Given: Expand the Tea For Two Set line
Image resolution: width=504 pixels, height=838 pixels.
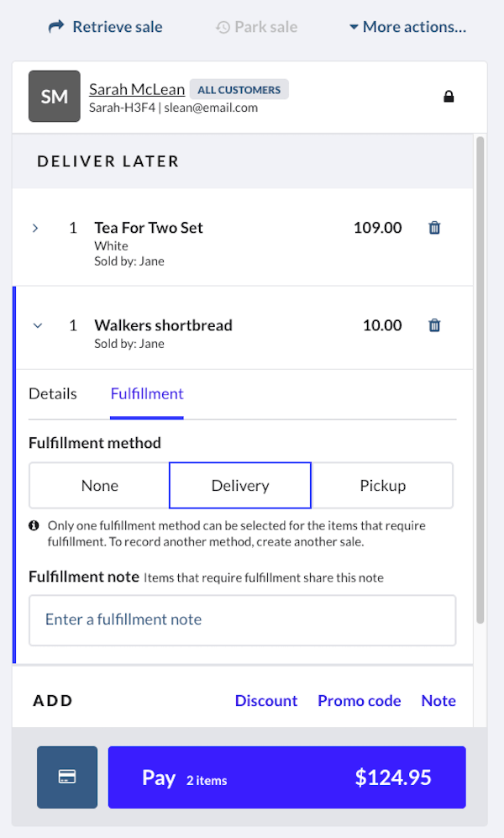Looking at the screenshot, I should point(35,228).
